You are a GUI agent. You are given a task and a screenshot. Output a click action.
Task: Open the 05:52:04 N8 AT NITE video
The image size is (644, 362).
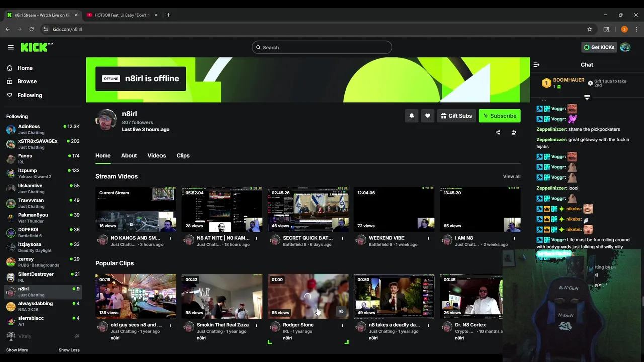click(222, 209)
